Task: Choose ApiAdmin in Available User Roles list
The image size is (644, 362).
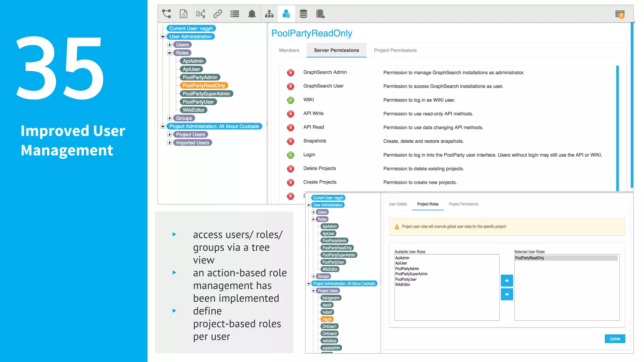Action: pyautogui.click(x=402, y=258)
